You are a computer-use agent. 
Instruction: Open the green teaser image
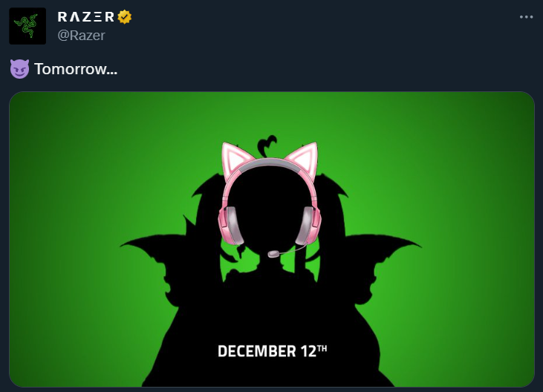click(272, 239)
